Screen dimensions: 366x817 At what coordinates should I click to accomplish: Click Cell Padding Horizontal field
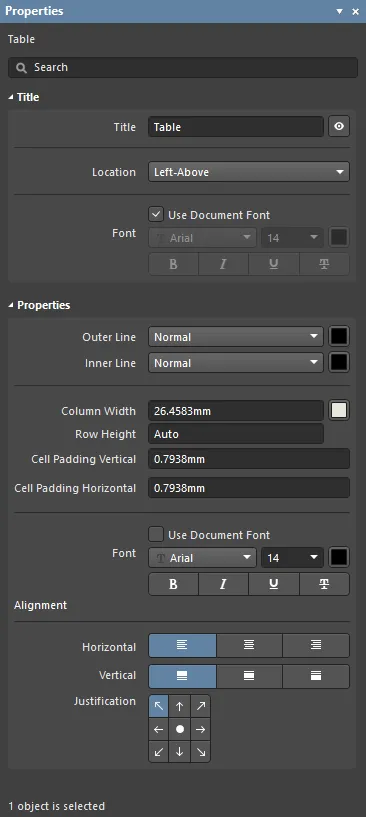(249, 488)
